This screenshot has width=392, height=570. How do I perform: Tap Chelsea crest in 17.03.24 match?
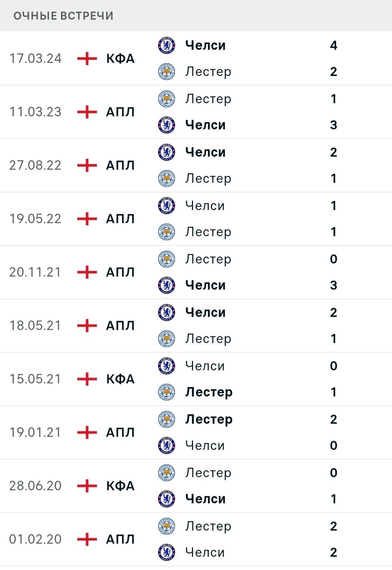pos(167,45)
